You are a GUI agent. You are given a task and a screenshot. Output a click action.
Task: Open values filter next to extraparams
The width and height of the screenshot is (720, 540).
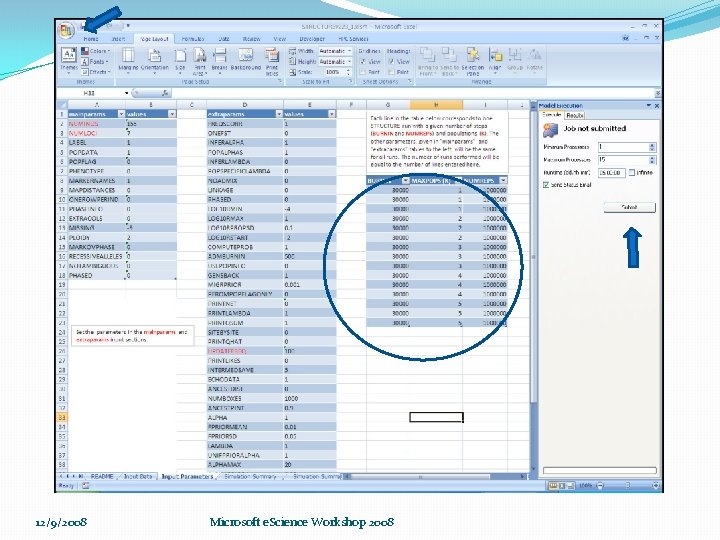pyautogui.click(x=332, y=114)
